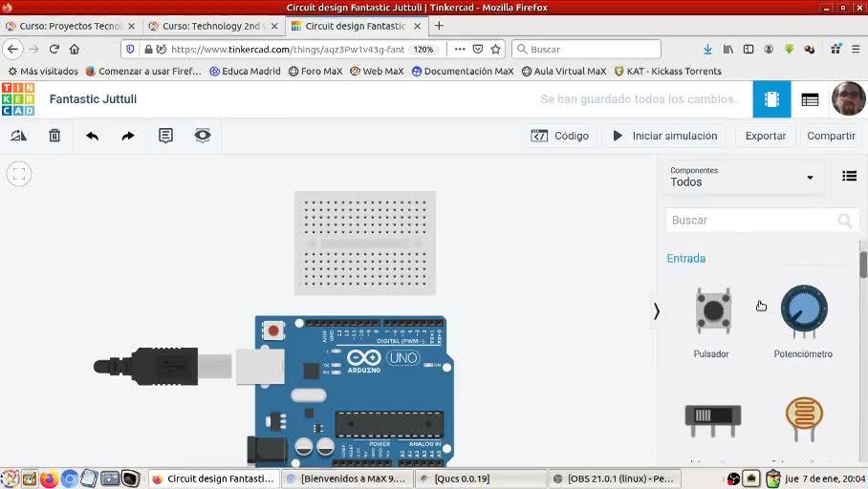
Task: Save page to Pocket icon
Action: (x=478, y=50)
